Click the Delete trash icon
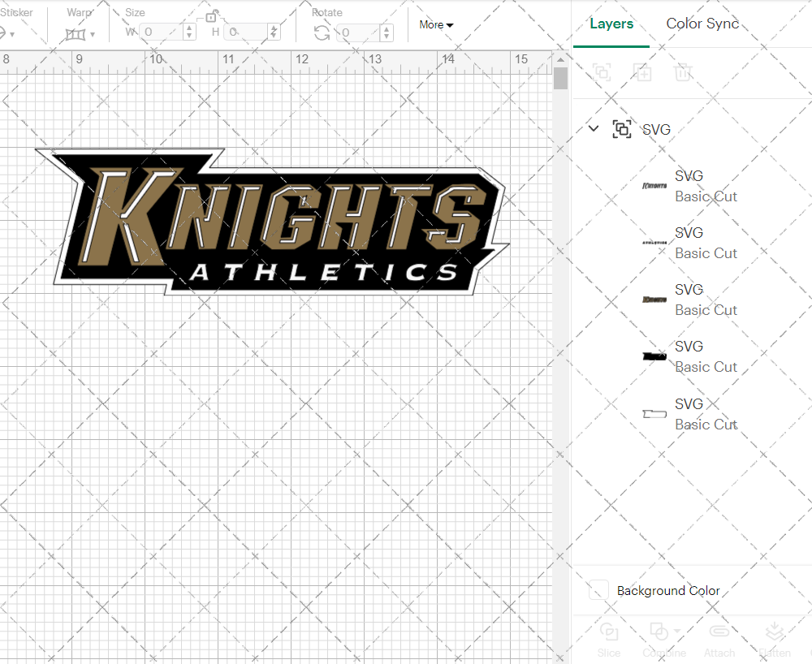Image resolution: width=812 pixels, height=664 pixels. coord(683,72)
